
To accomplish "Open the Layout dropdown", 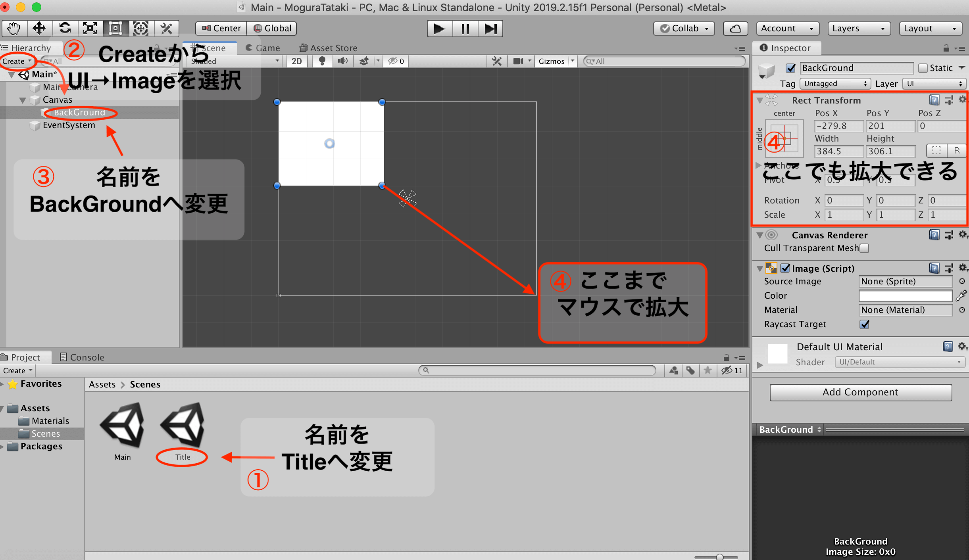I will coord(930,29).
